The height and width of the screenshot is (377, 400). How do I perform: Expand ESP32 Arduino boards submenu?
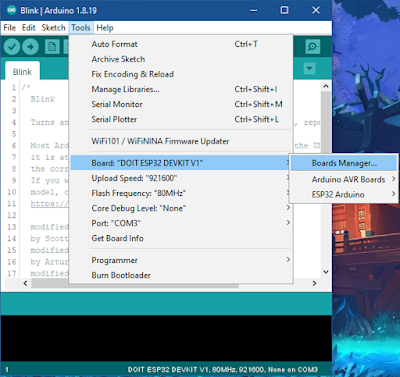[344, 194]
